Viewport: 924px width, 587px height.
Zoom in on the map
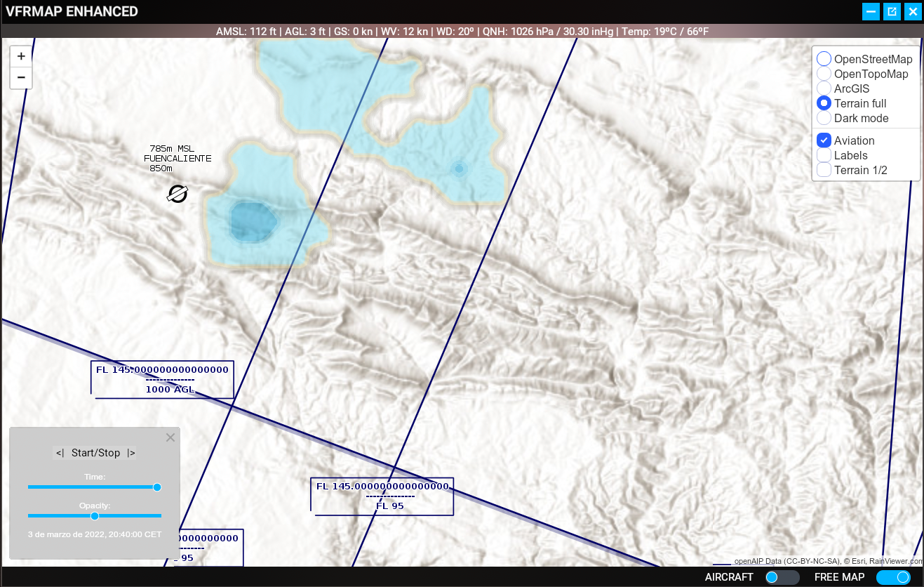click(x=21, y=56)
